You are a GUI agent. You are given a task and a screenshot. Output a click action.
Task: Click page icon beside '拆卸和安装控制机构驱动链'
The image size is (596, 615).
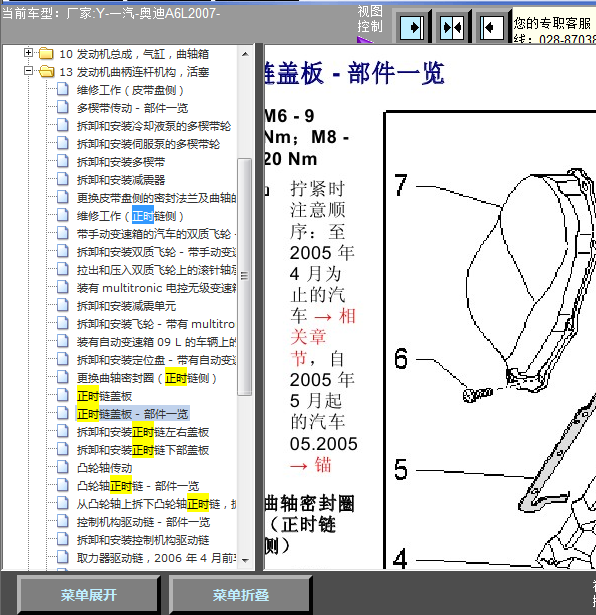pos(63,539)
